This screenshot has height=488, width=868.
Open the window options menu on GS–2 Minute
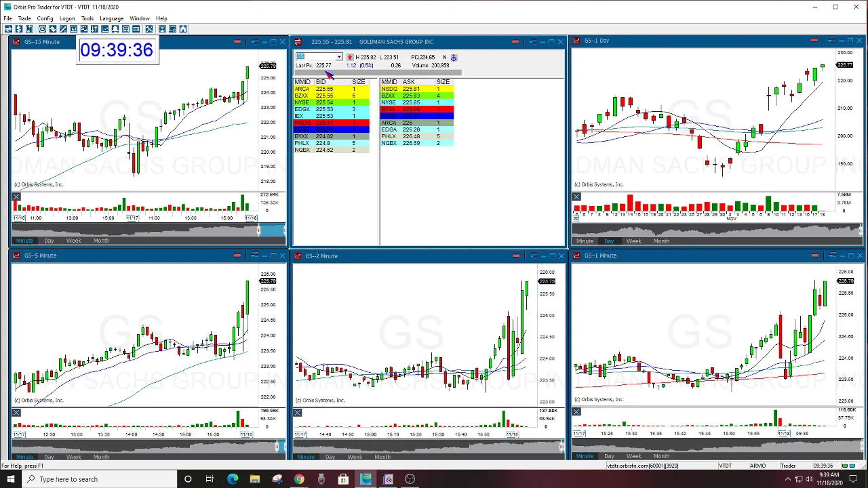tap(533, 256)
